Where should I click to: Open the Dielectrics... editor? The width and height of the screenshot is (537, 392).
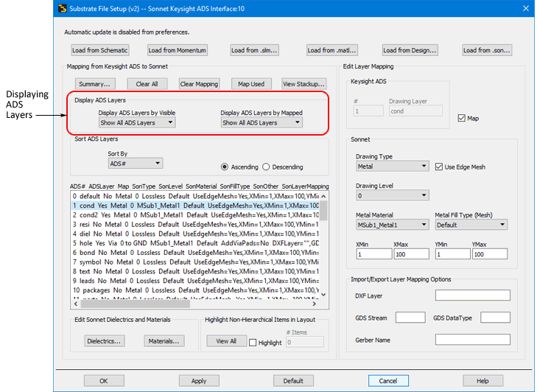tap(104, 341)
